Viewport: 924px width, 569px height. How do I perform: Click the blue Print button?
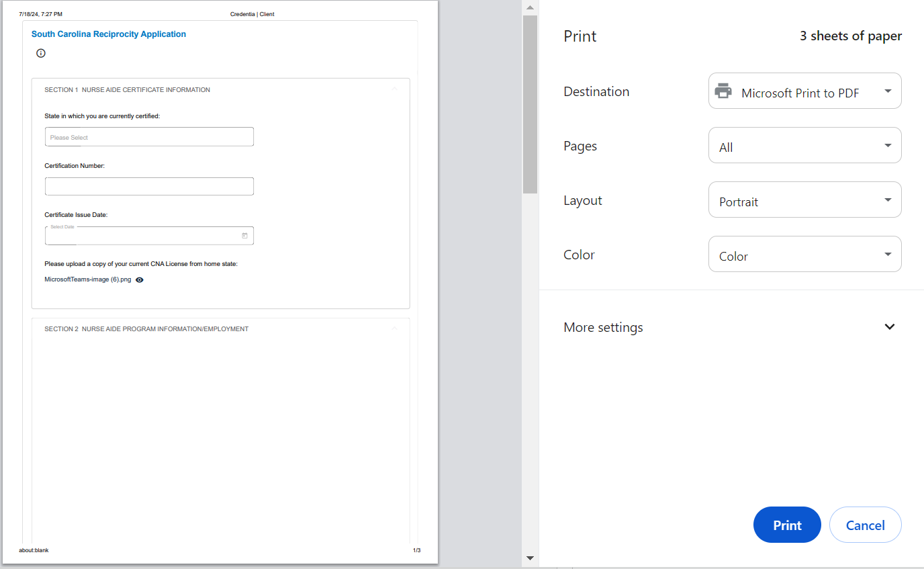coord(787,525)
